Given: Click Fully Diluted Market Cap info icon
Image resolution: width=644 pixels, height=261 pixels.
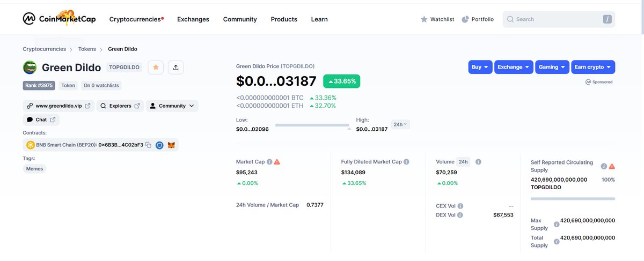Looking at the screenshot, I should click(x=406, y=162).
